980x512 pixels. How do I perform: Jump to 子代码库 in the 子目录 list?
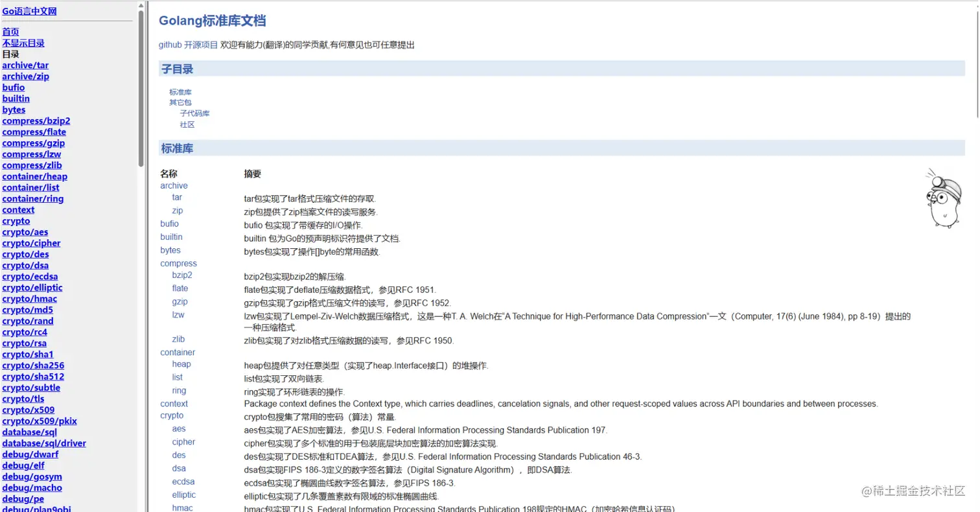[x=194, y=113]
